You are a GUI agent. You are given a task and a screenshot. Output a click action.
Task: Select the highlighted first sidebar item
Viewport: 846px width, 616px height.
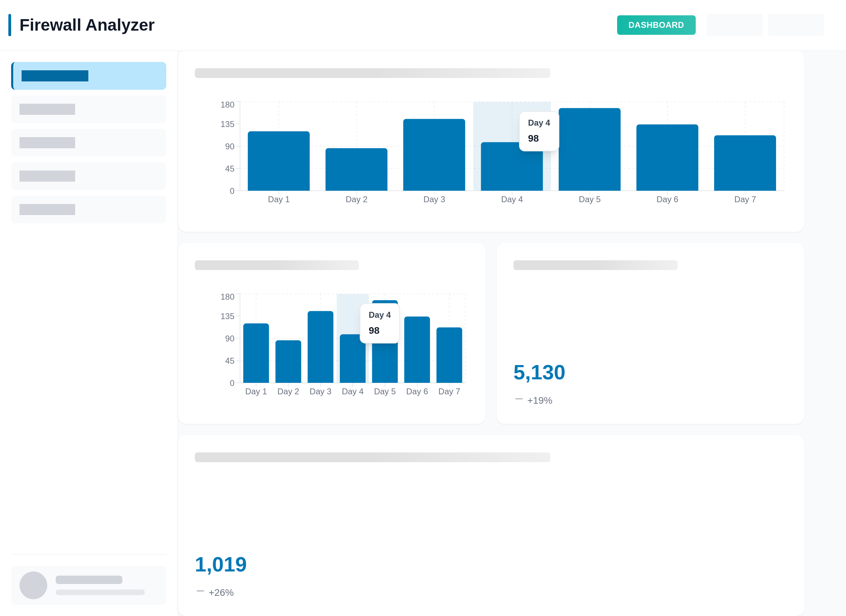(89, 76)
